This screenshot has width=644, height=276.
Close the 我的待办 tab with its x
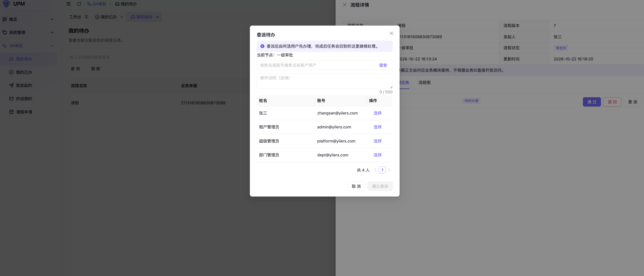pos(158,17)
